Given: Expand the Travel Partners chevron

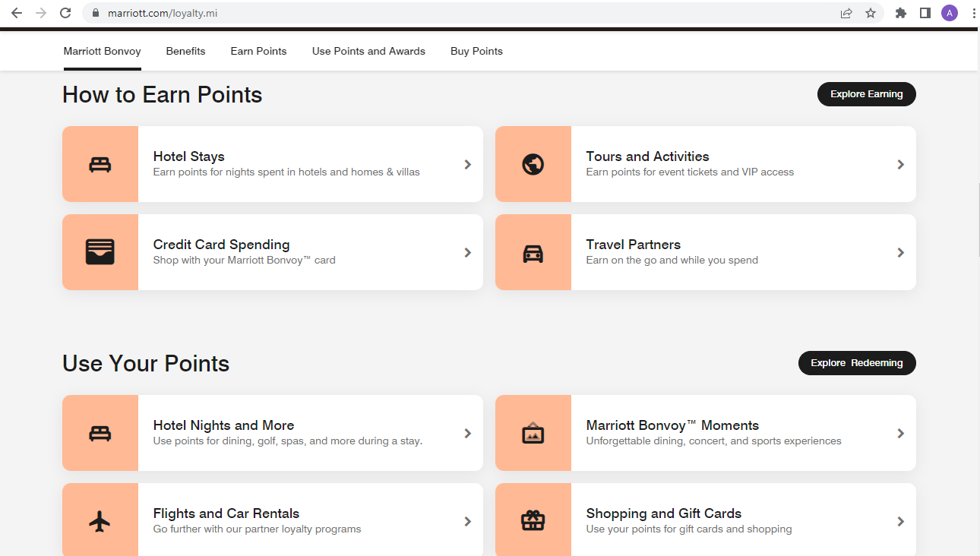Looking at the screenshot, I should point(901,252).
